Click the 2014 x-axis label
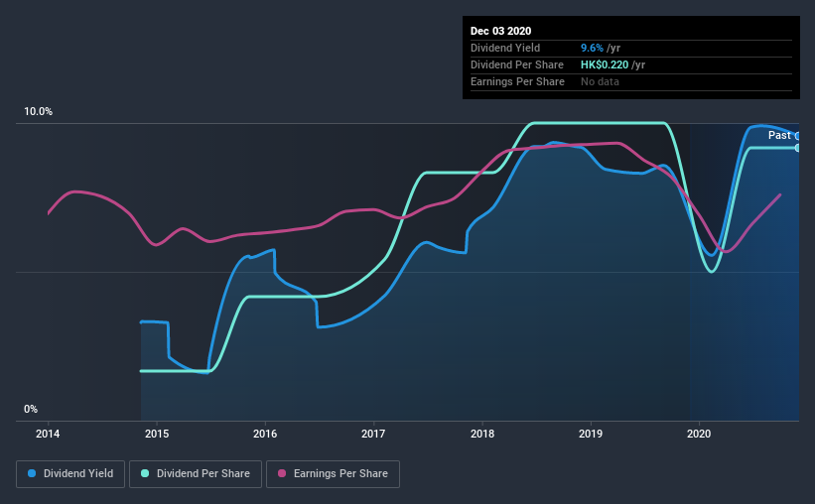Image resolution: width=815 pixels, height=504 pixels. 48,434
